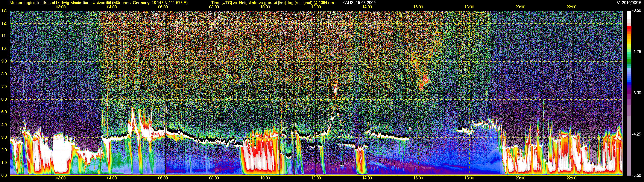The width and height of the screenshot is (644, 182).
Task: Click the 10:00 label on the lower time axis
Action: tap(265, 178)
